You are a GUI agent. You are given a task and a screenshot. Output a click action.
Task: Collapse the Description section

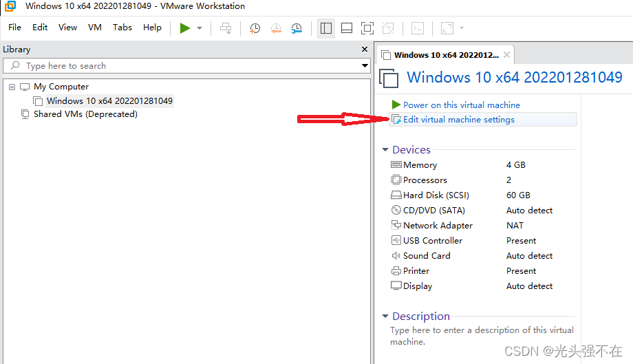[385, 316]
